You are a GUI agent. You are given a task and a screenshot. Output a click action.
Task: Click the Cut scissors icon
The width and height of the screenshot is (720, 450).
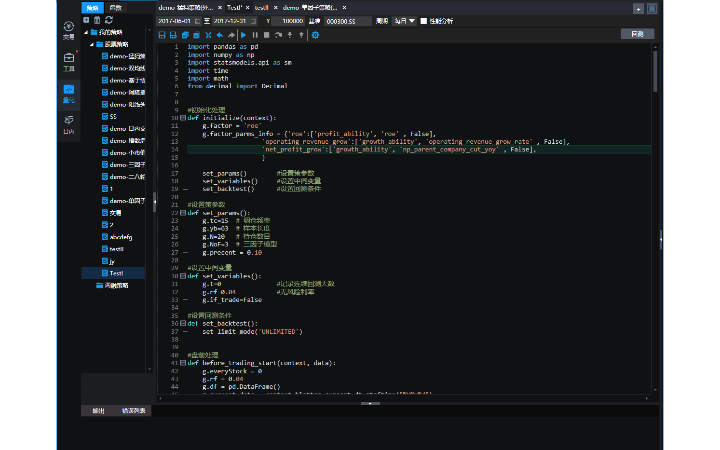[x=208, y=35]
